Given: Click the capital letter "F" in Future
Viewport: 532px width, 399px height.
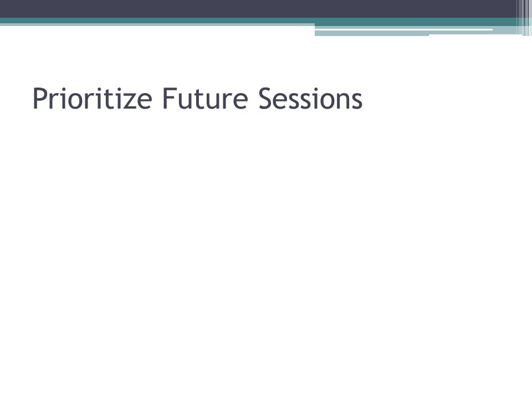Looking at the screenshot, I should pyautogui.click(x=170, y=99).
